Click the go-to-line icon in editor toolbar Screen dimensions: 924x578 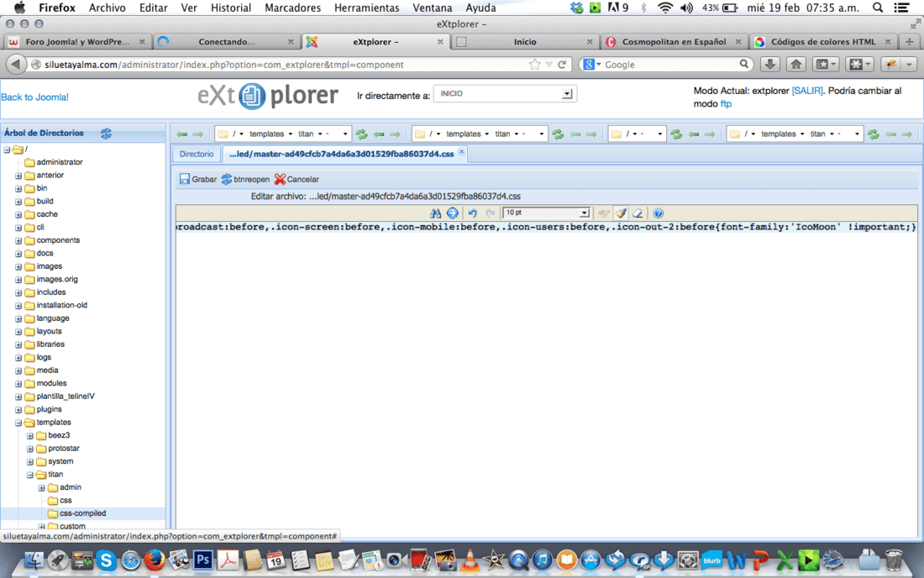(x=453, y=213)
